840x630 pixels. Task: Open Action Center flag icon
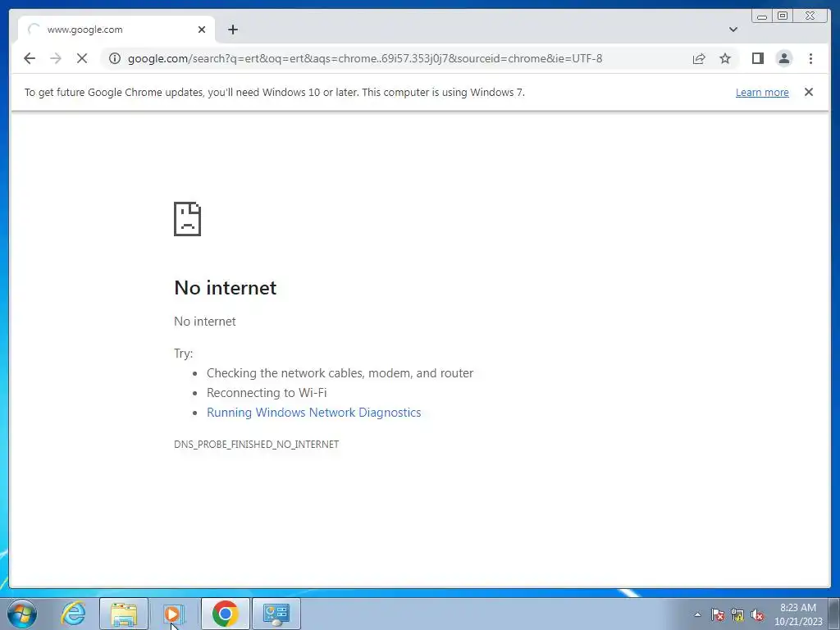[717, 614]
